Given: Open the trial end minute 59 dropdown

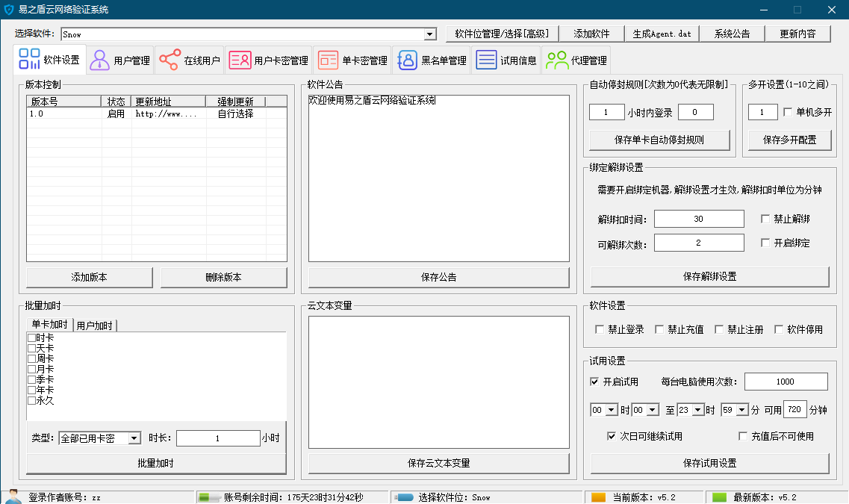Looking at the screenshot, I should 742,410.
